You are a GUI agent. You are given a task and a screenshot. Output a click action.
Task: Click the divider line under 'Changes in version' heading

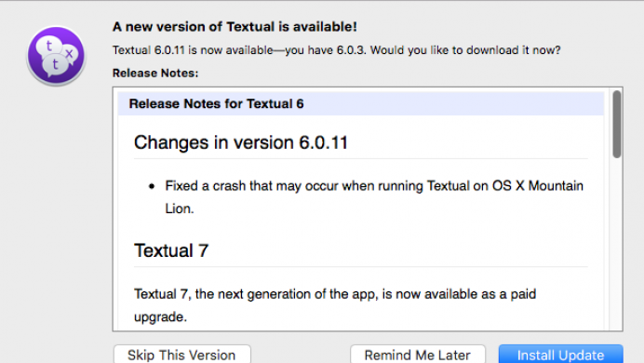point(360,158)
